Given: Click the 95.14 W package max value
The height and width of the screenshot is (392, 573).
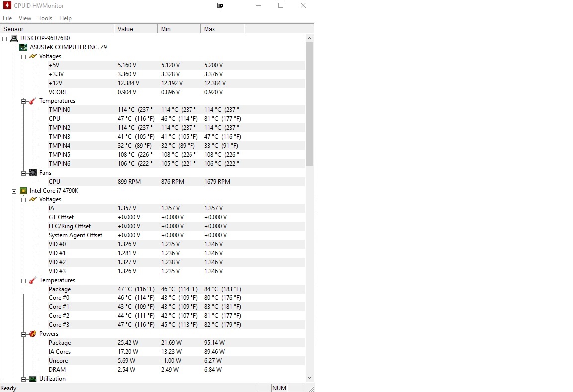Looking at the screenshot, I should click(x=214, y=342).
